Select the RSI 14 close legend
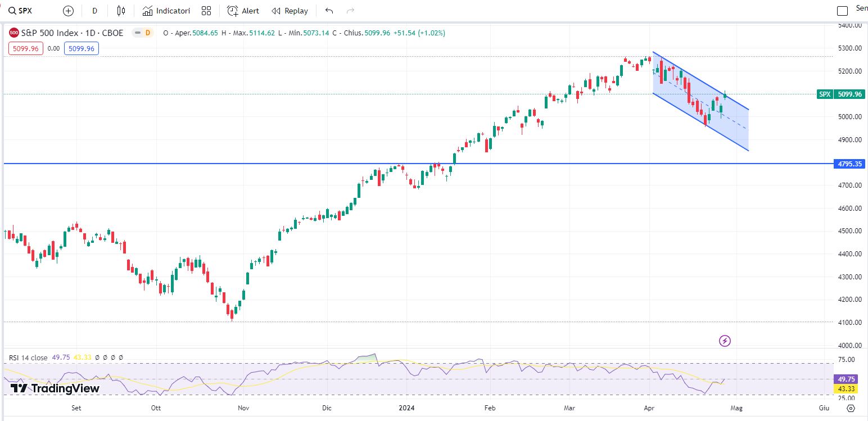 click(28, 357)
